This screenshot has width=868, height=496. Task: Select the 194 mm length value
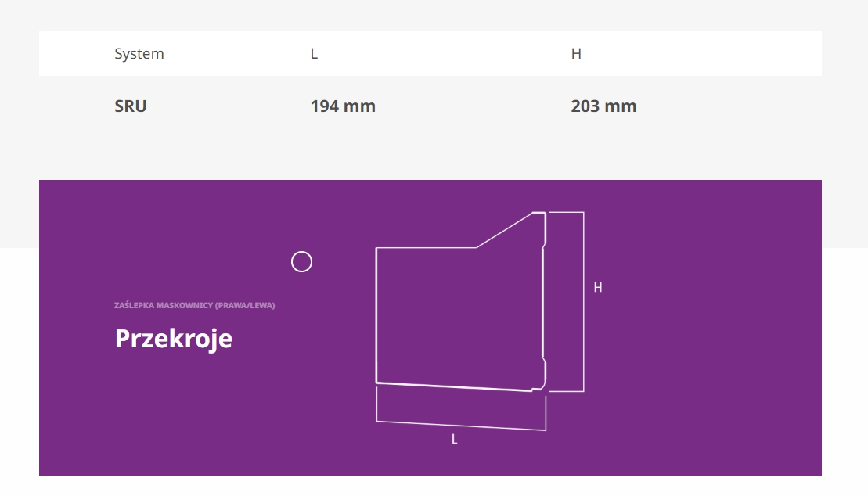pos(343,106)
